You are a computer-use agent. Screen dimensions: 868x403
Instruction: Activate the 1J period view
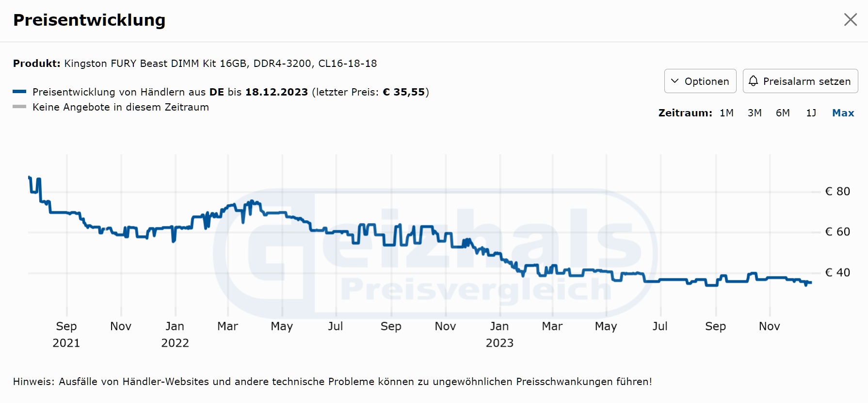[x=811, y=113]
